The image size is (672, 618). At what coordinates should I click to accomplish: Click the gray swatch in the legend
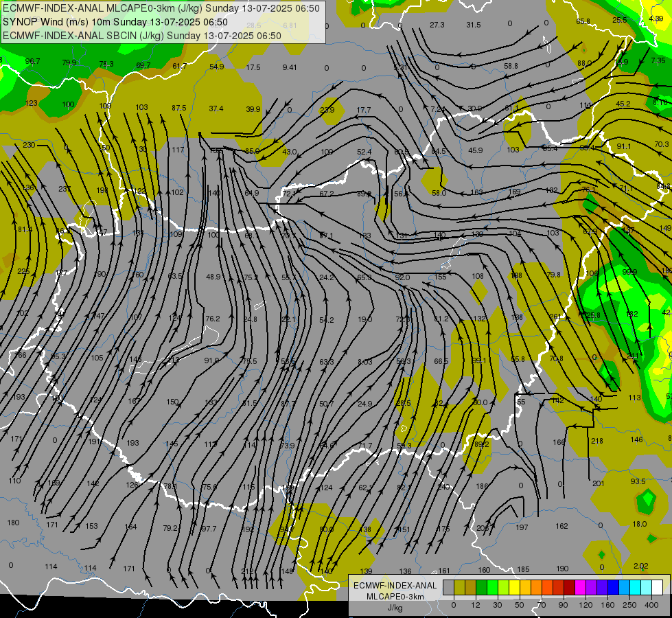tap(448, 587)
